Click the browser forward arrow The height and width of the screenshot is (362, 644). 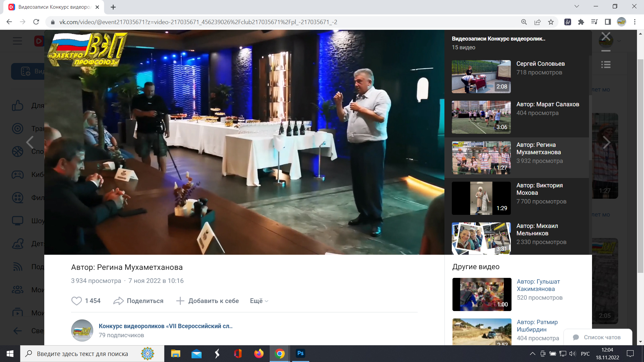(22, 22)
